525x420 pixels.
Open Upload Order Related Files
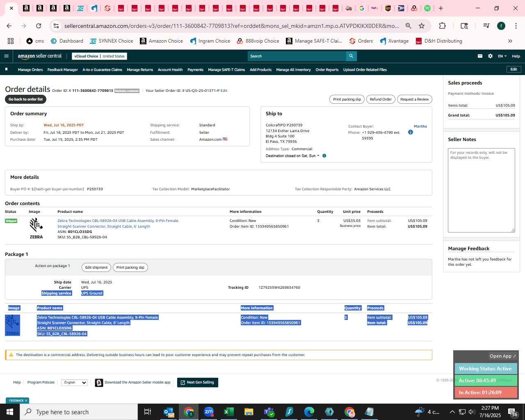pyautogui.click(x=365, y=70)
